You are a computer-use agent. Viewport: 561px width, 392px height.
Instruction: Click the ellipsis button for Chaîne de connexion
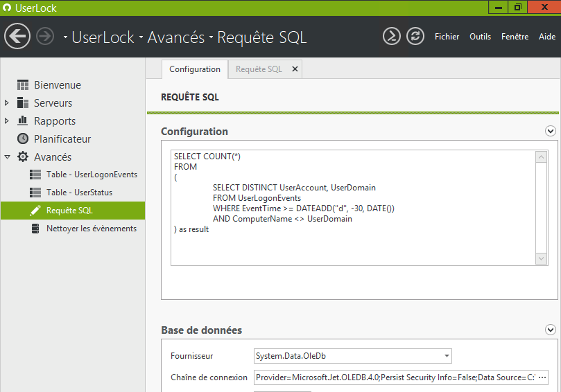coord(542,377)
